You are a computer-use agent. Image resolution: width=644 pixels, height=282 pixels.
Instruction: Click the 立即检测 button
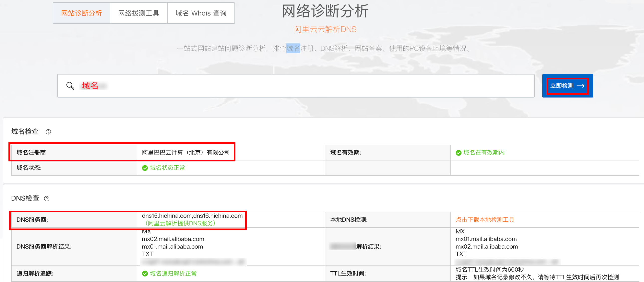567,86
